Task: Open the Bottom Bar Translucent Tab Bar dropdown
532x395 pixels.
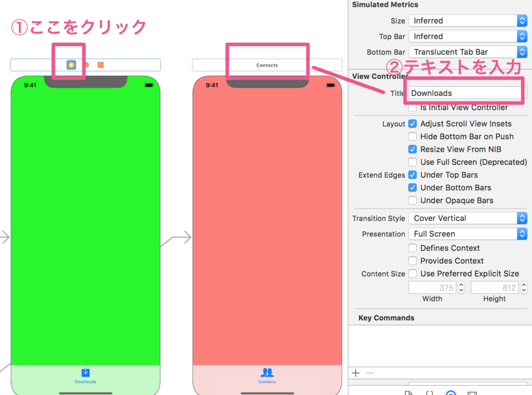Action: click(468, 52)
